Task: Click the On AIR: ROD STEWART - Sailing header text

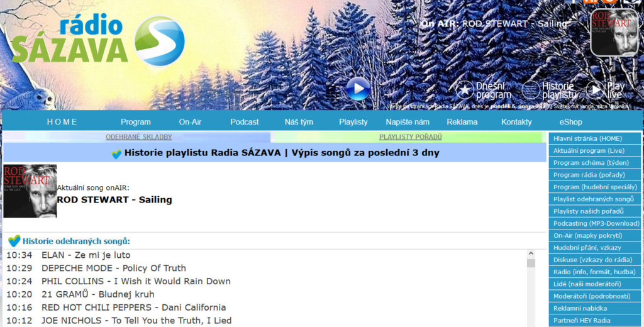Action: tap(493, 24)
